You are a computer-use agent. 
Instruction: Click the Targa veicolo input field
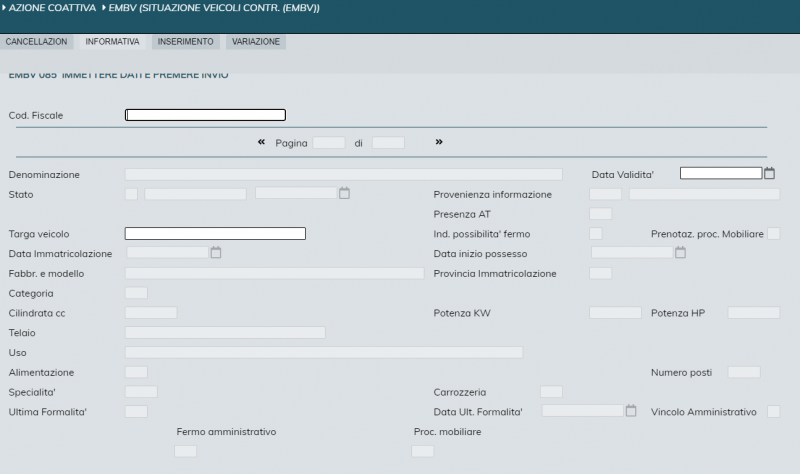(215, 233)
